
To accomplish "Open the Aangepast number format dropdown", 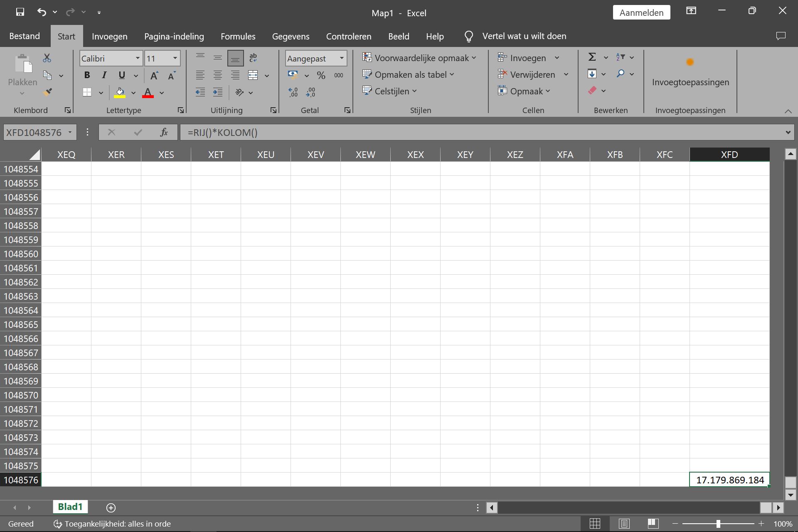I will (342, 58).
